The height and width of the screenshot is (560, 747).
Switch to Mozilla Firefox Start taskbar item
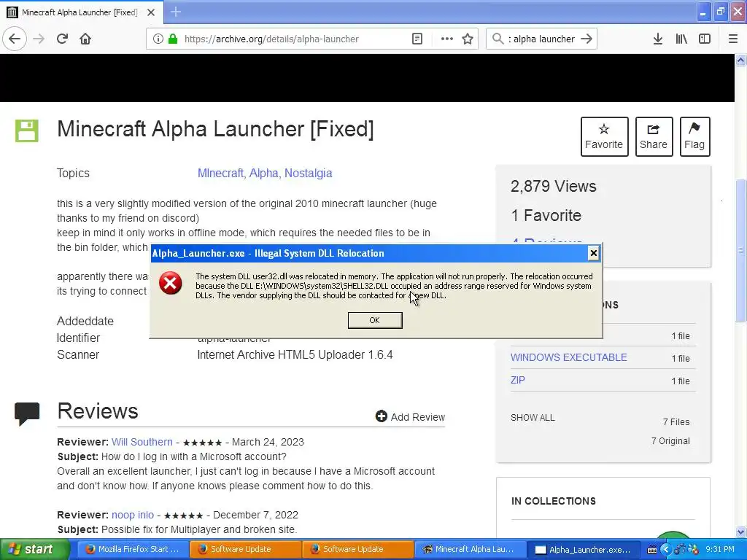point(133,549)
